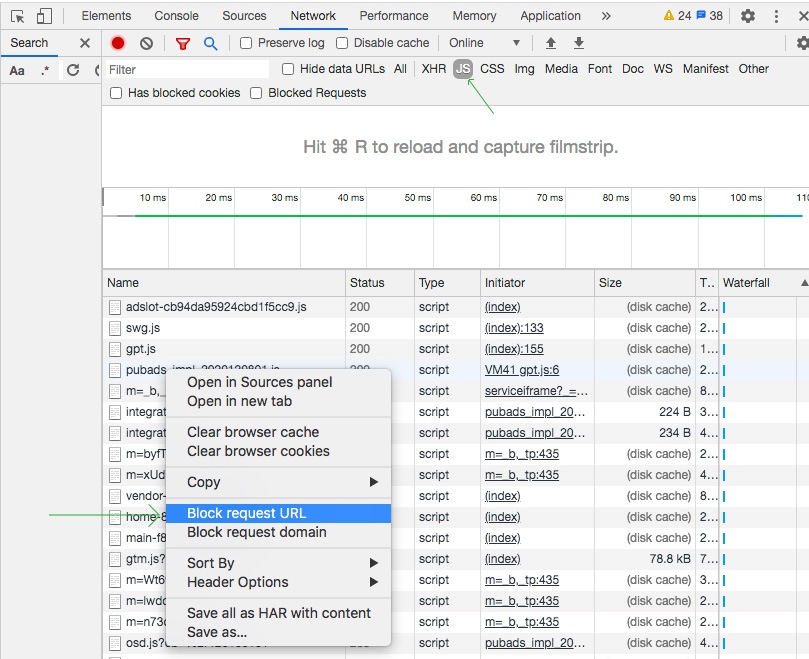Select Block request URL menu item
809x659 pixels.
(x=246, y=514)
